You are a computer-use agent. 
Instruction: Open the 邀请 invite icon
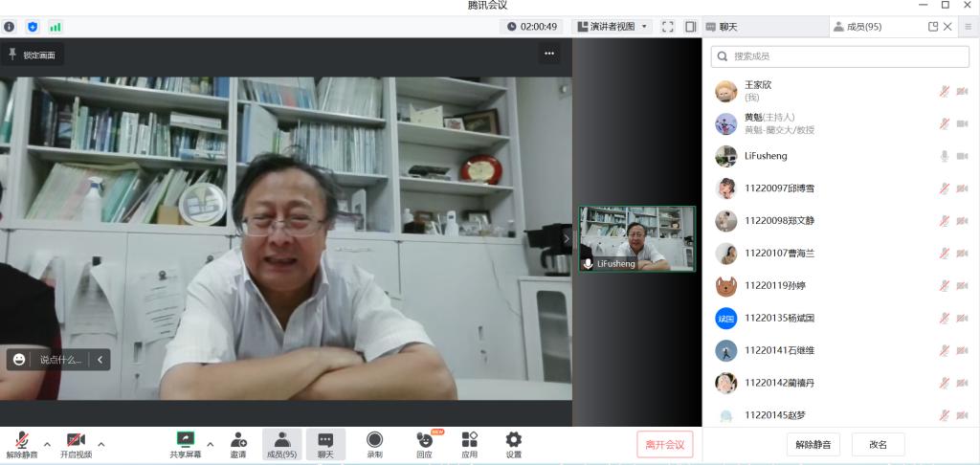coord(238,444)
